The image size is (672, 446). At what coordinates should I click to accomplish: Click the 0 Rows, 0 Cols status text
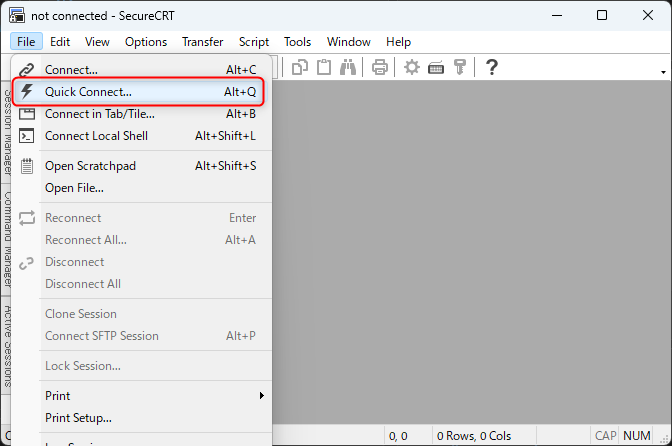pos(474,436)
